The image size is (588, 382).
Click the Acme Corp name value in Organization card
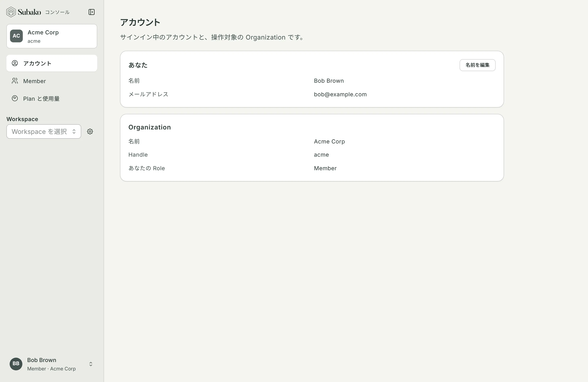pyautogui.click(x=329, y=141)
